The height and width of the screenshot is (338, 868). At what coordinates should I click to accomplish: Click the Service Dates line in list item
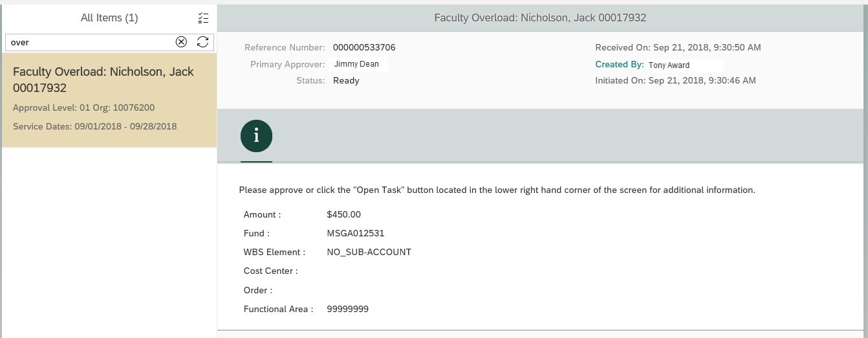click(94, 126)
